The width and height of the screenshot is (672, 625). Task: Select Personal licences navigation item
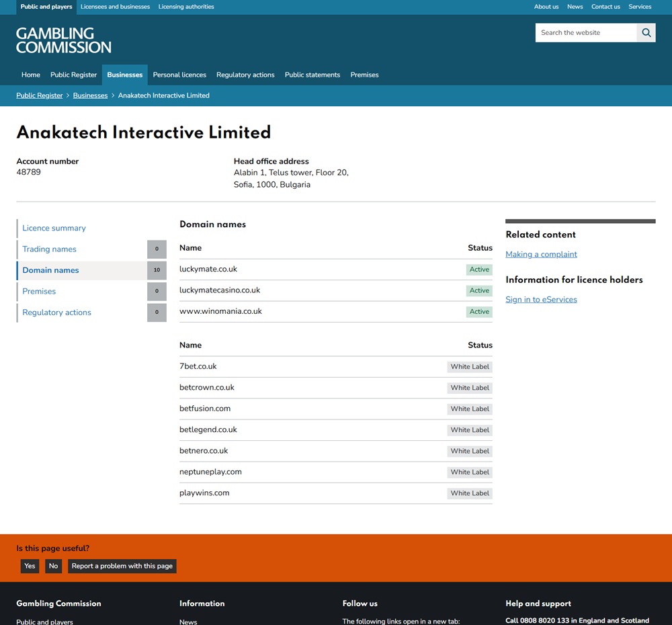tap(179, 75)
